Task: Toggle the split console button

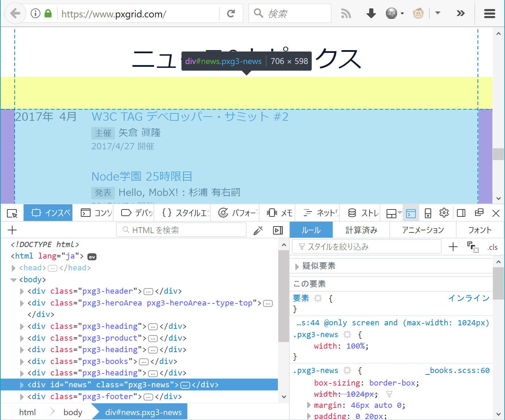Action: [x=411, y=213]
